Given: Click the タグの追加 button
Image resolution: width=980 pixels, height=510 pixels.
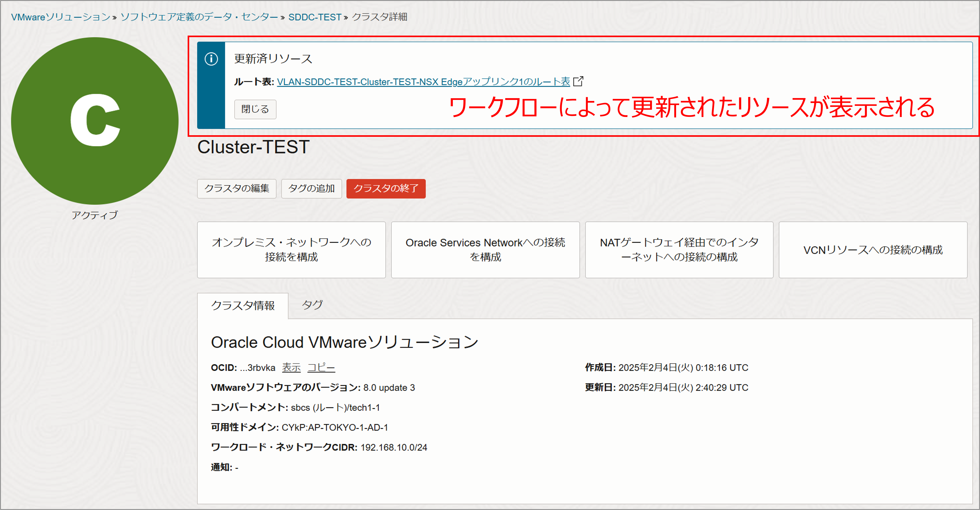Looking at the screenshot, I should point(311,188).
